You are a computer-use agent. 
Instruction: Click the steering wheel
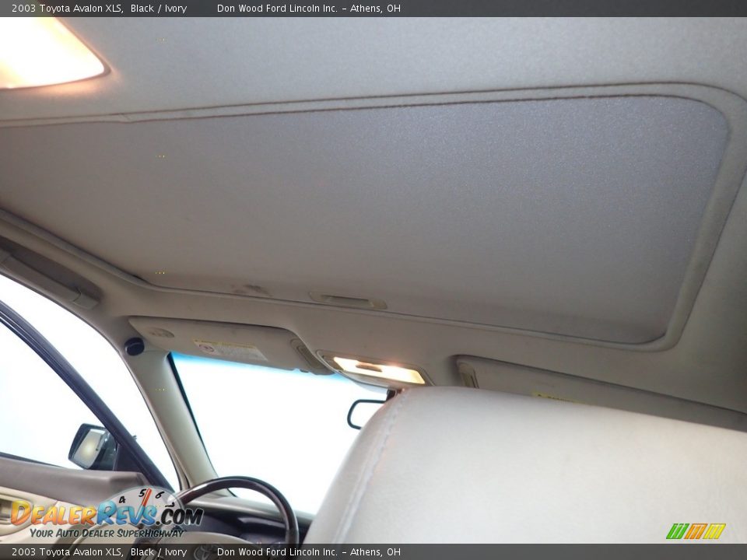[257, 498]
